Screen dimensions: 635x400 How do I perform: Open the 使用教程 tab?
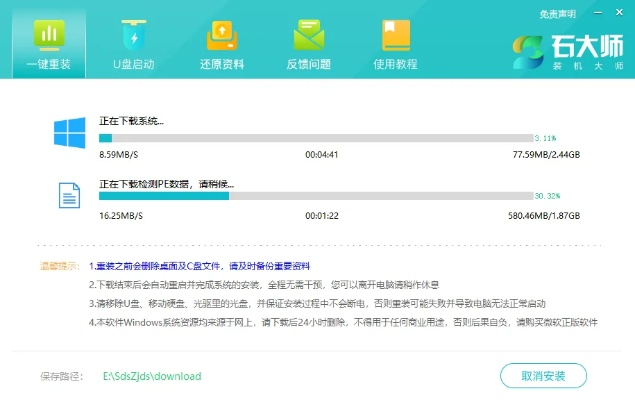395,45
